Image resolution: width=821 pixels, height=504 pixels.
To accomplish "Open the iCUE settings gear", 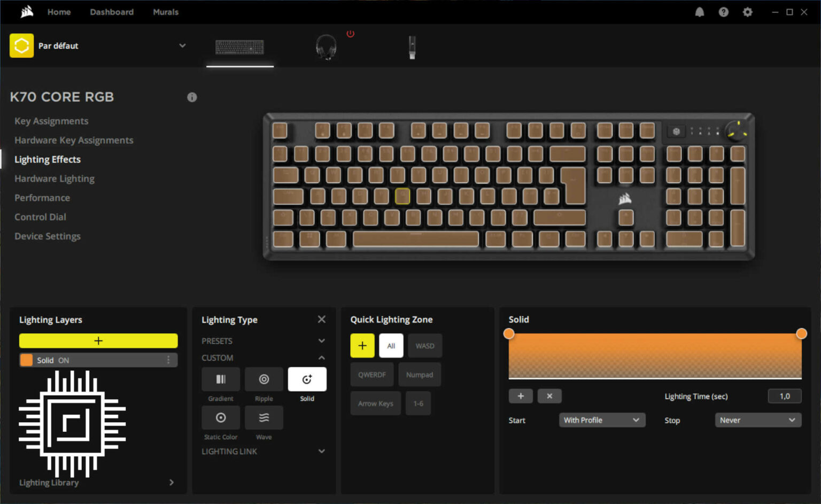I will click(x=747, y=12).
